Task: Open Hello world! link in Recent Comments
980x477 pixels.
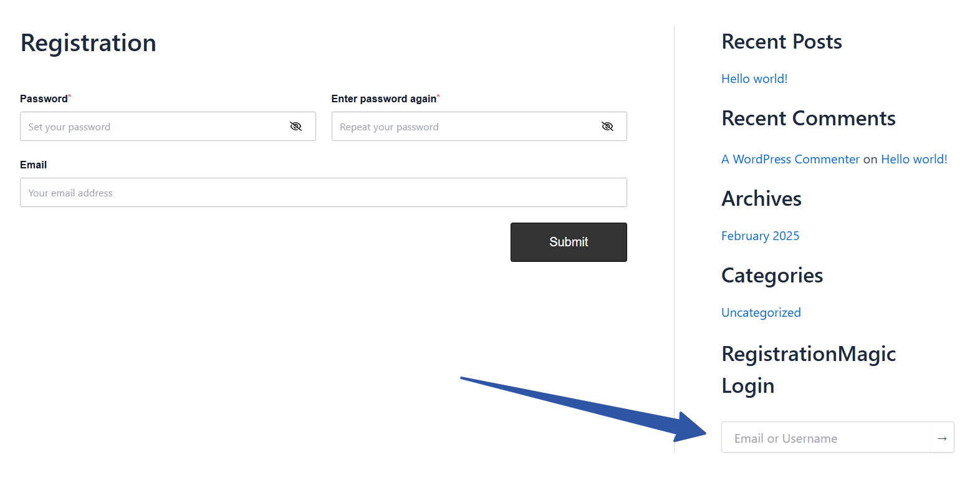Action: pyautogui.click(x=914, y=159)
